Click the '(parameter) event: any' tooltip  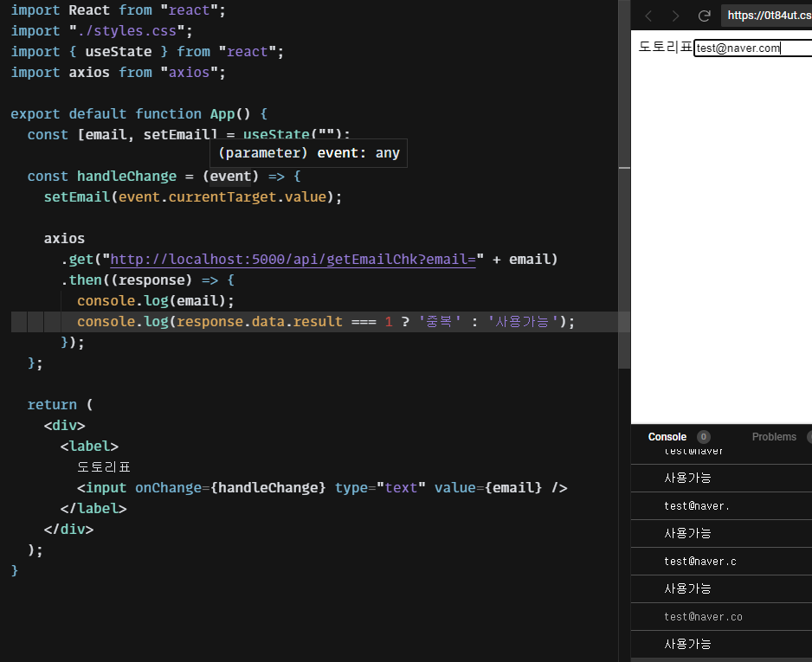pyautogui.click(x=309, y=153)
